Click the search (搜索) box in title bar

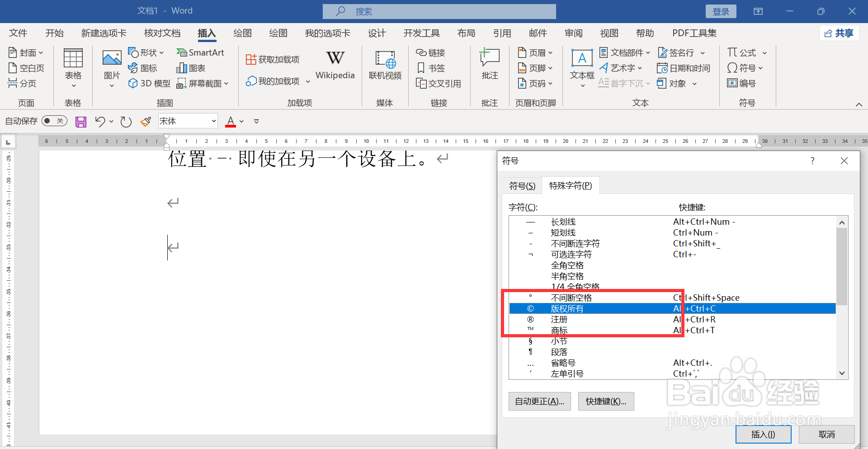pyautogui.click(x=439, y=11)
